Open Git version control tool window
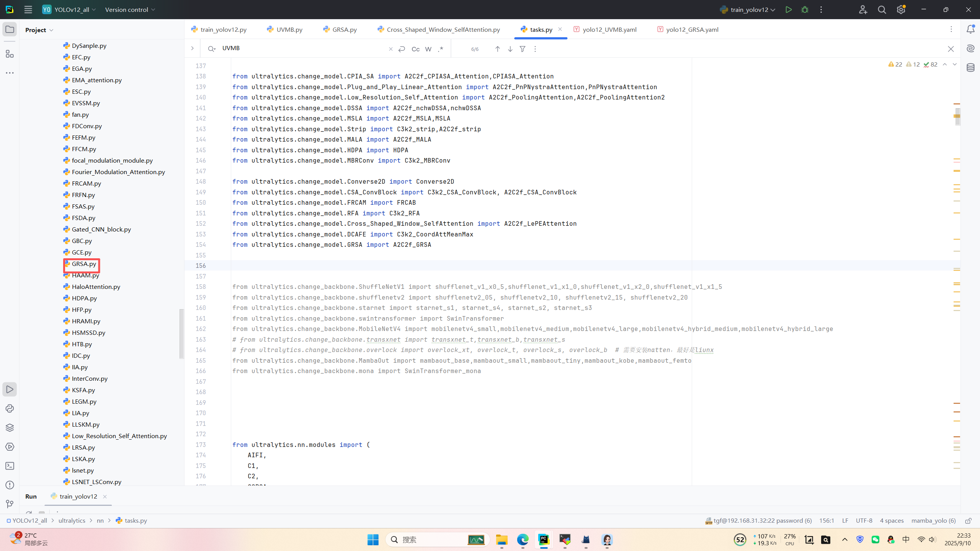 (x=10, y=504)
